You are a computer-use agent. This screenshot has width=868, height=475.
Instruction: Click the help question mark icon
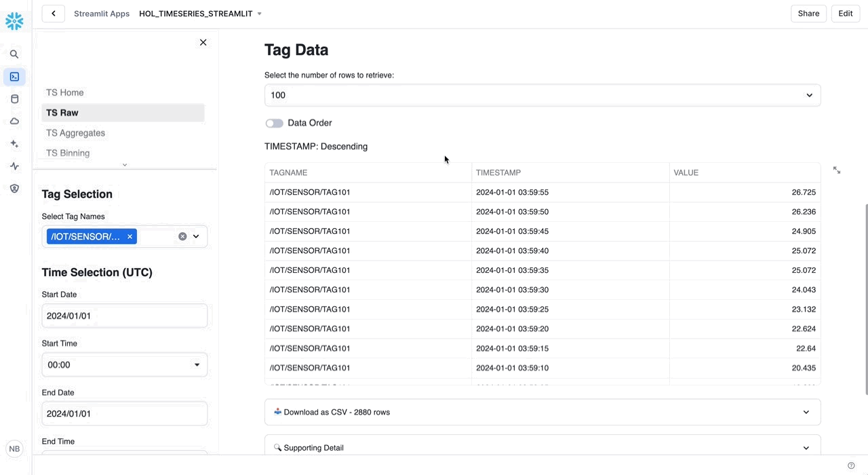851,465
